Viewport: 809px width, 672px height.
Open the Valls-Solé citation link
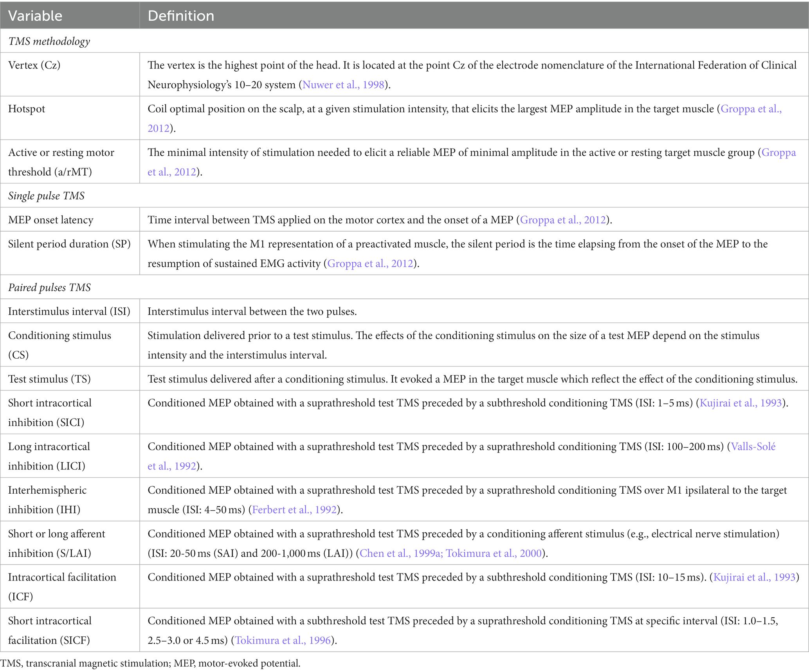tap(753, 447)
